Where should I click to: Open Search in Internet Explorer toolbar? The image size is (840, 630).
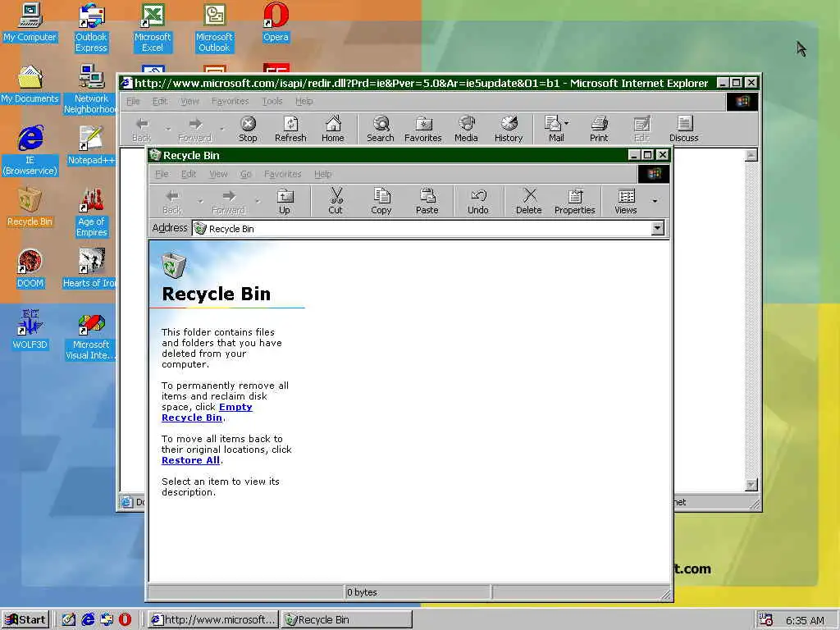(381, 129)
